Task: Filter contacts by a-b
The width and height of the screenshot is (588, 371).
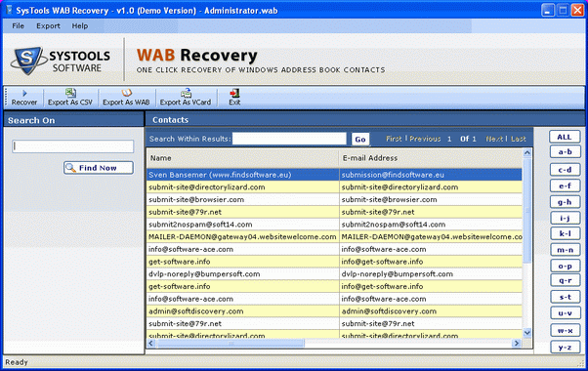Action: pos(566,151)
